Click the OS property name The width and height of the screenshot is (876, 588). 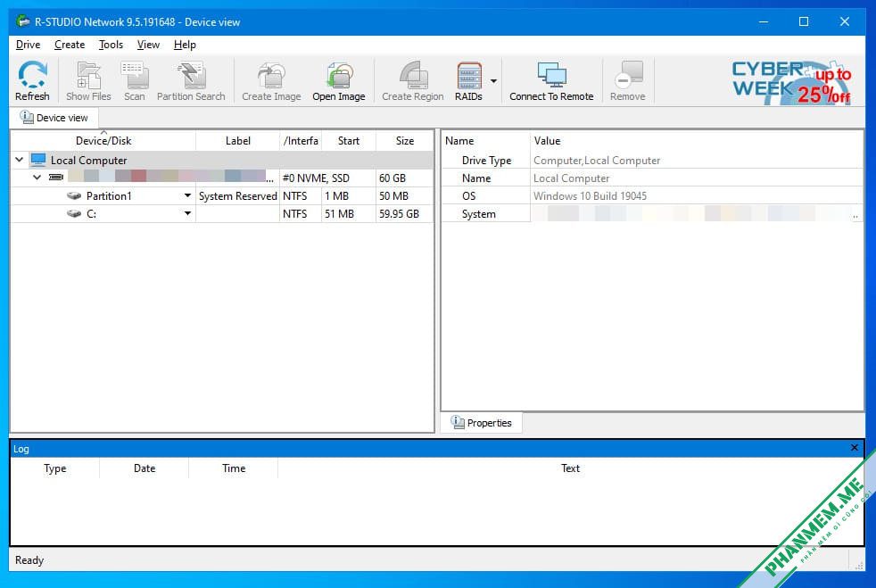click(468, 195)
